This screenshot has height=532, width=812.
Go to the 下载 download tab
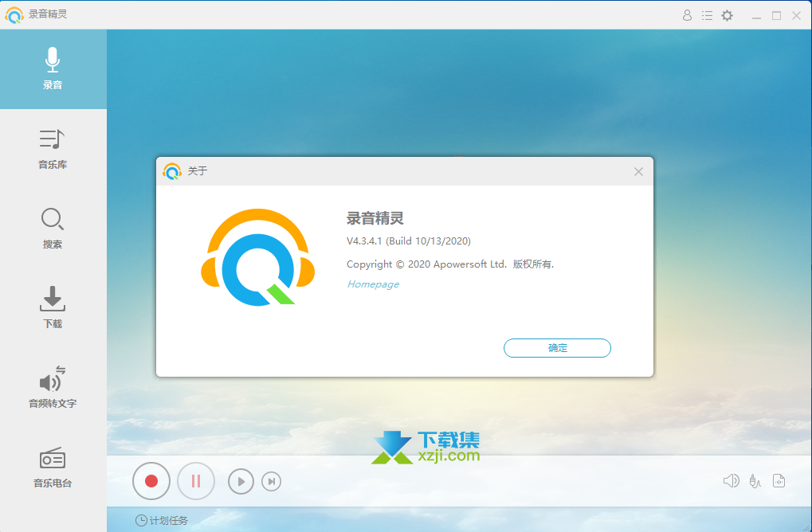(x=53, y=308)
